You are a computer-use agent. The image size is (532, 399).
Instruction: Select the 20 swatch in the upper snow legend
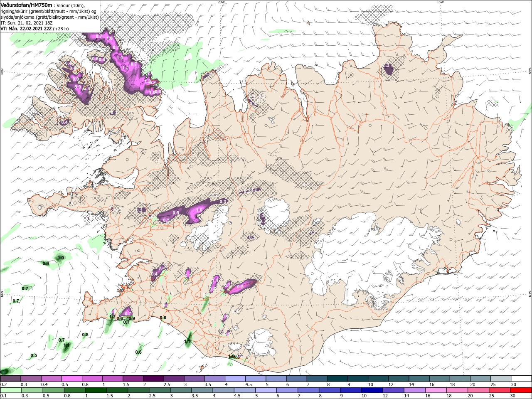point(480,379)
